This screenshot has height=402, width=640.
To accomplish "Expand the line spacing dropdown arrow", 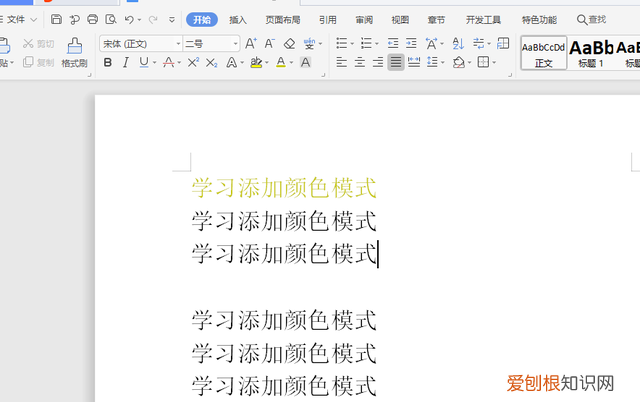I will click(x=442, y=63).
